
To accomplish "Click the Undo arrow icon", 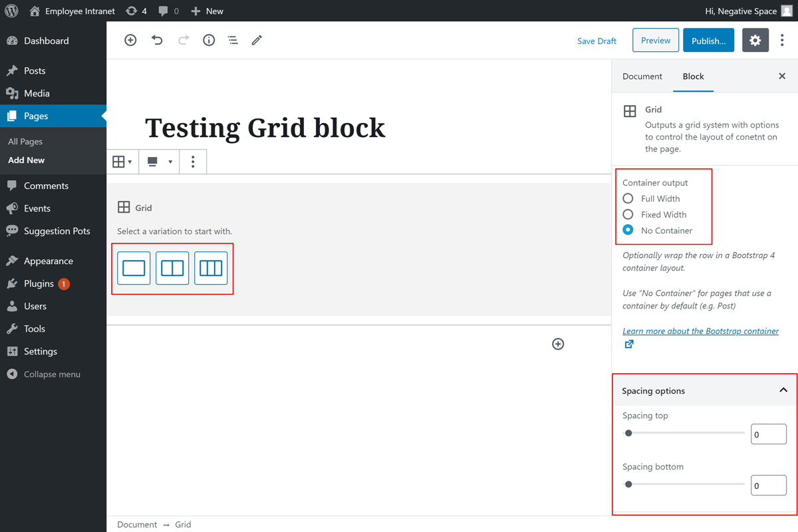I will 157,41.
